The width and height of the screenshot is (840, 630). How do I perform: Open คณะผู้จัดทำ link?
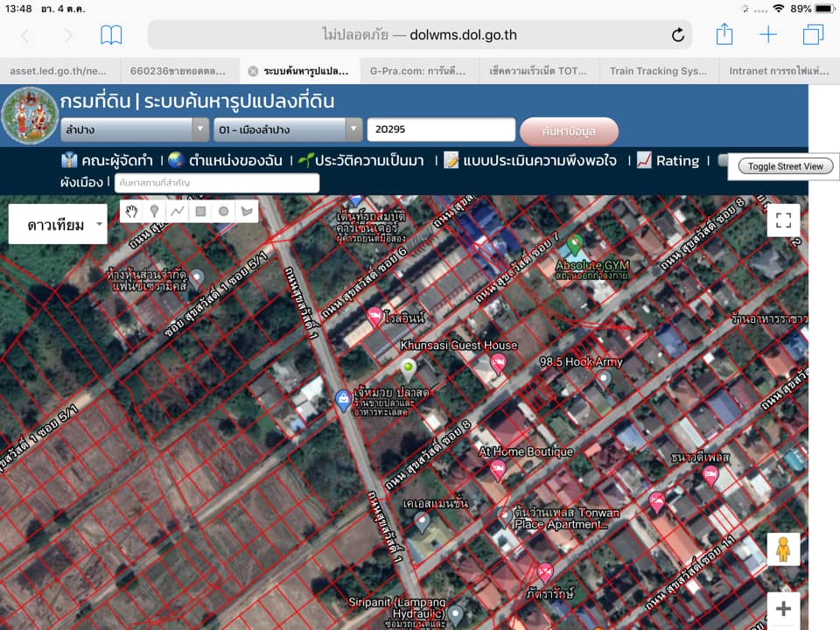[107, 161]
